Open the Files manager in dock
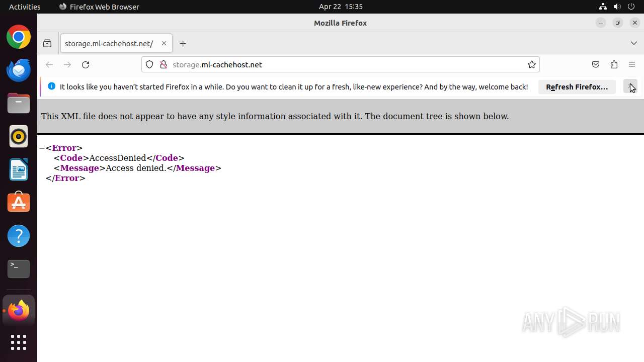Viewport: 644px width, 362px height. (x=19, y=104)
